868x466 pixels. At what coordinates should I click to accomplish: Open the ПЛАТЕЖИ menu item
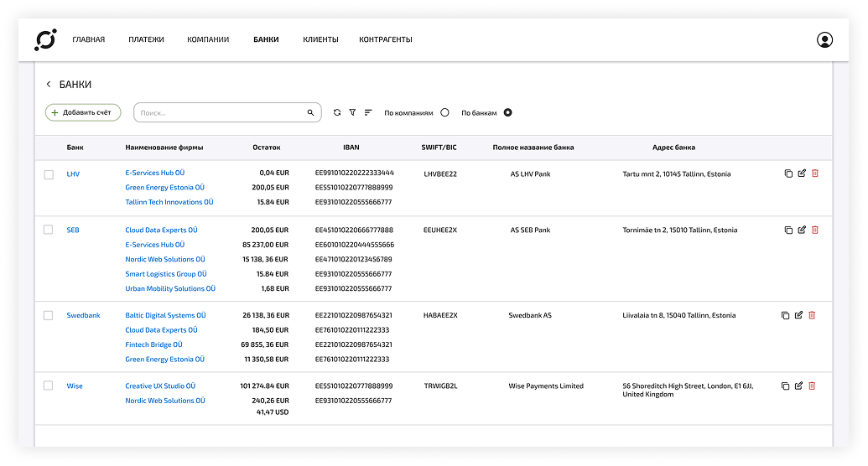pos(146,39)
